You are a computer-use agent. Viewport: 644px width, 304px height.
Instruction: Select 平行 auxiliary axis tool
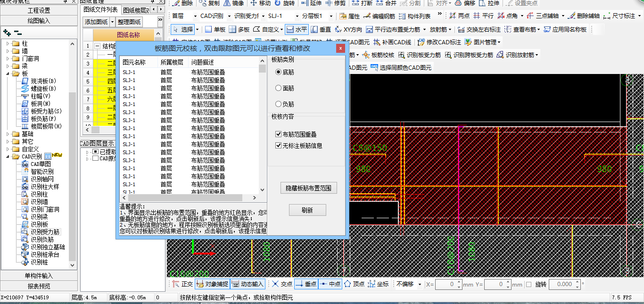pyautogui.click(x=483, y=16)
